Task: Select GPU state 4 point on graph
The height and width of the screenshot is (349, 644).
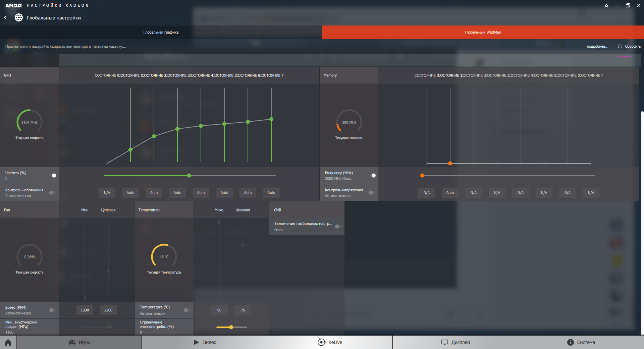Action: click(201, 126)
